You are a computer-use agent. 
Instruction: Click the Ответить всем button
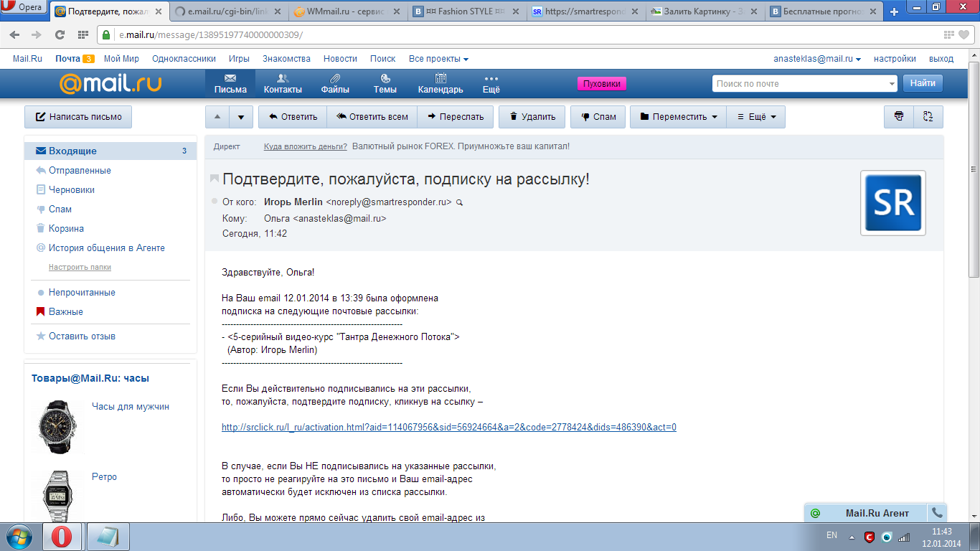pyautogui.click(x=372, y=117)
